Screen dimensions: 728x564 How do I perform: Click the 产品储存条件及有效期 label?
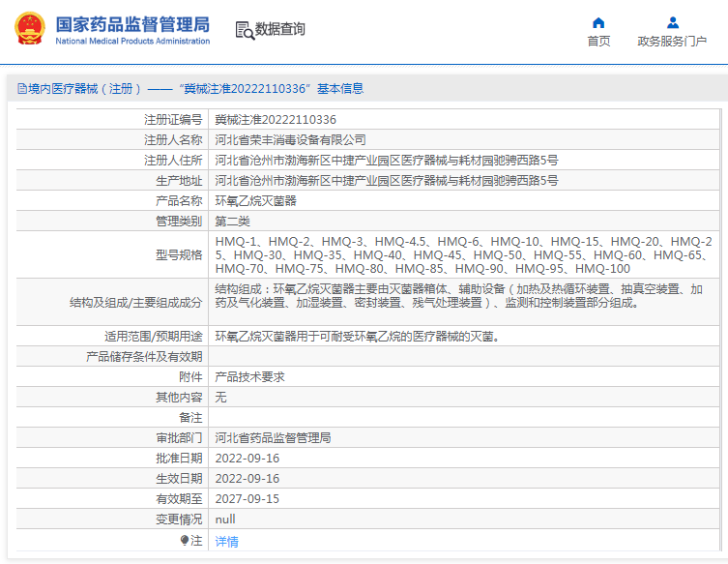coord(144,357)
